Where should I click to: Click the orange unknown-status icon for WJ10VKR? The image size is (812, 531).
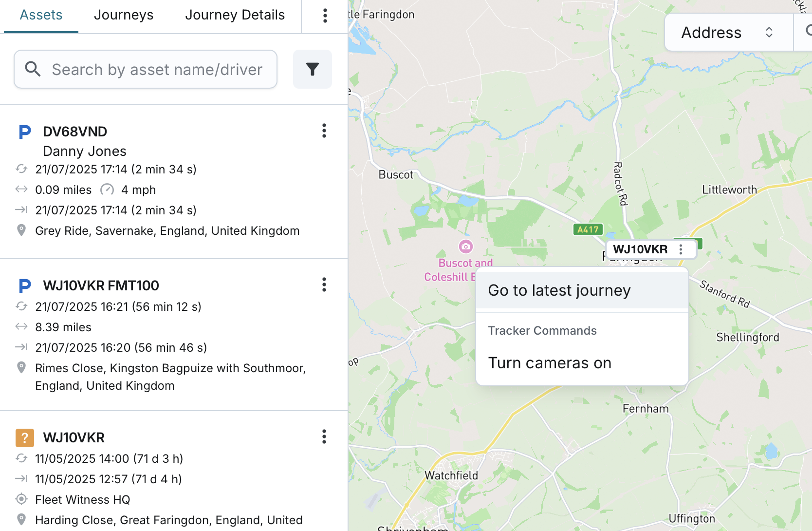(24, 437)
